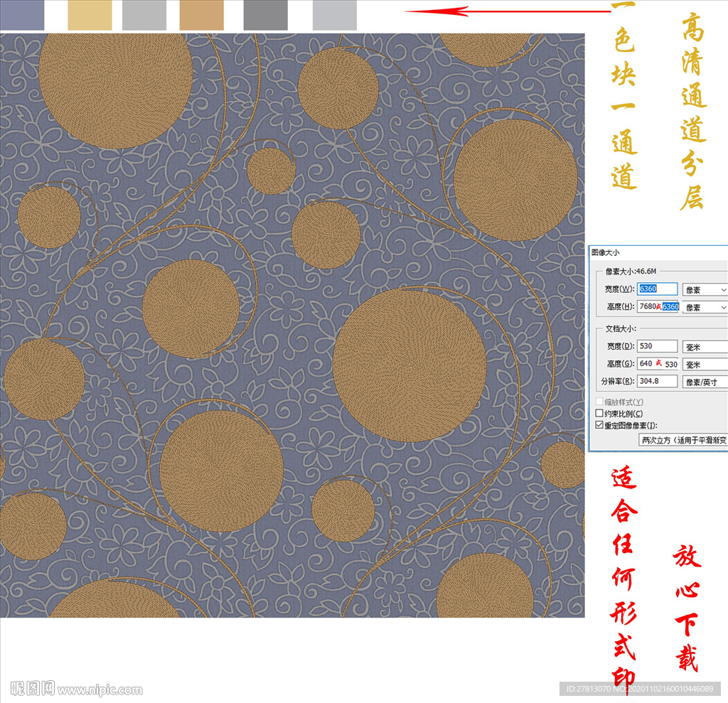Image resolution: width=728 pixels, height=703 pixels.
Task: Click the pixel 高度(H) field showing 7680
Action: 658,306
